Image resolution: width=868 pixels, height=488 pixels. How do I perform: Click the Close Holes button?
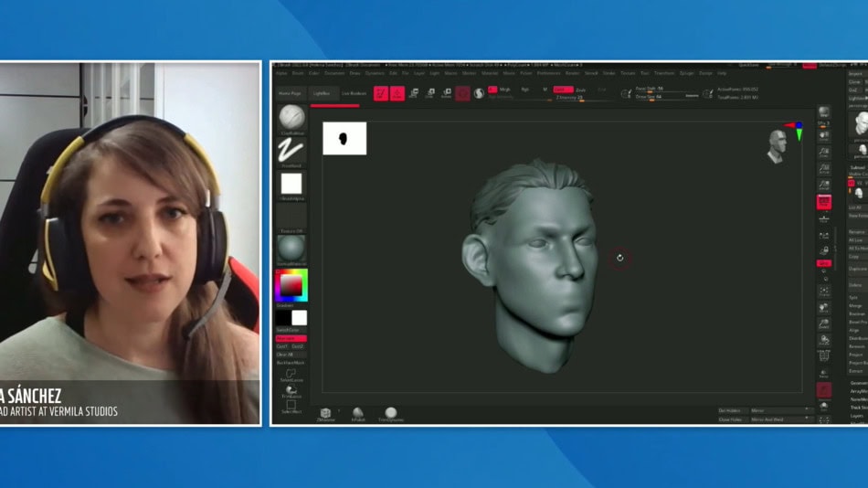tap(731, 419)
